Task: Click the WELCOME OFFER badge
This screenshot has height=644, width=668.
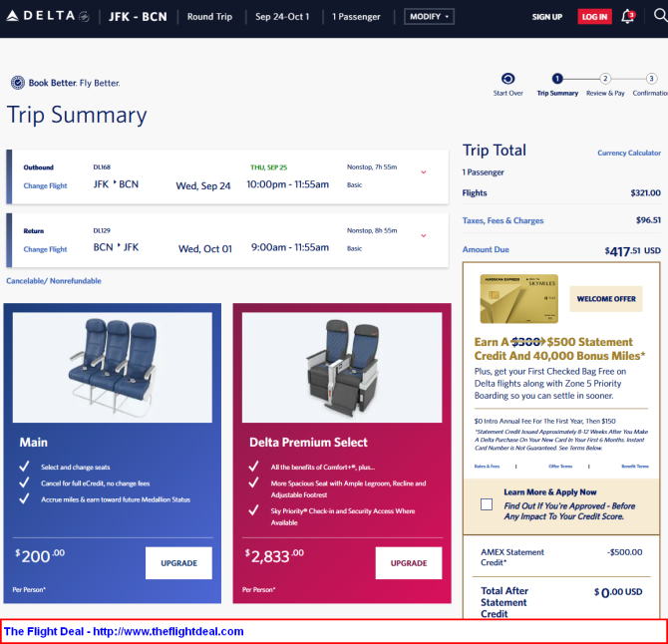Action: point(606,299)
